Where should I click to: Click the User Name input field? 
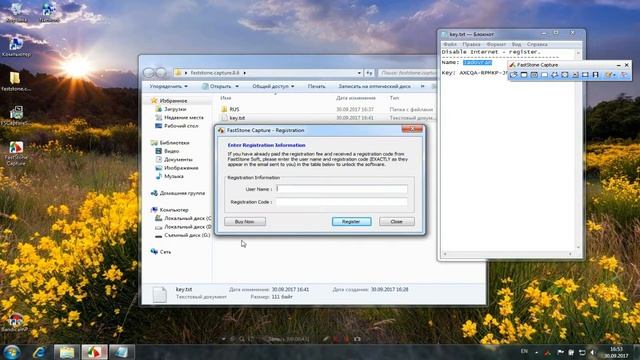pos(342,189)
